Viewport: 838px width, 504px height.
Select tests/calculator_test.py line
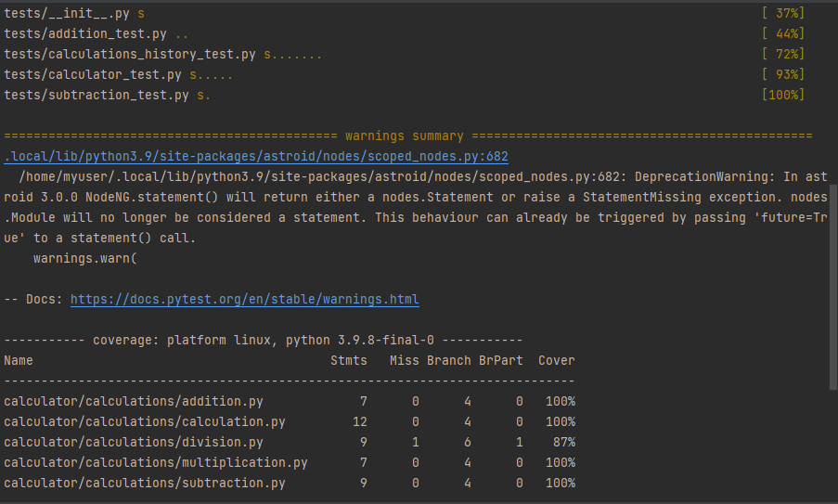pos(118,74)
